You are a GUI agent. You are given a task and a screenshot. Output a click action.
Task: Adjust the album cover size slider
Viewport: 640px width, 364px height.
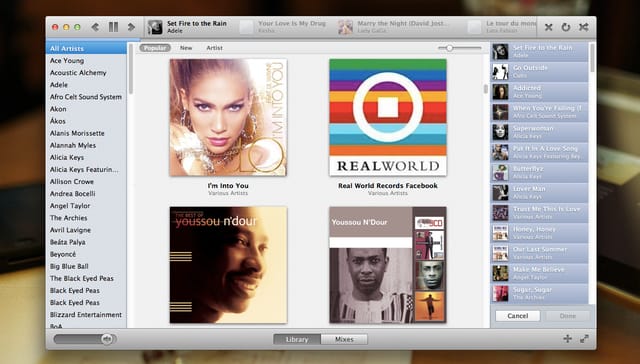pyautogui.click(x=449, y=48)
